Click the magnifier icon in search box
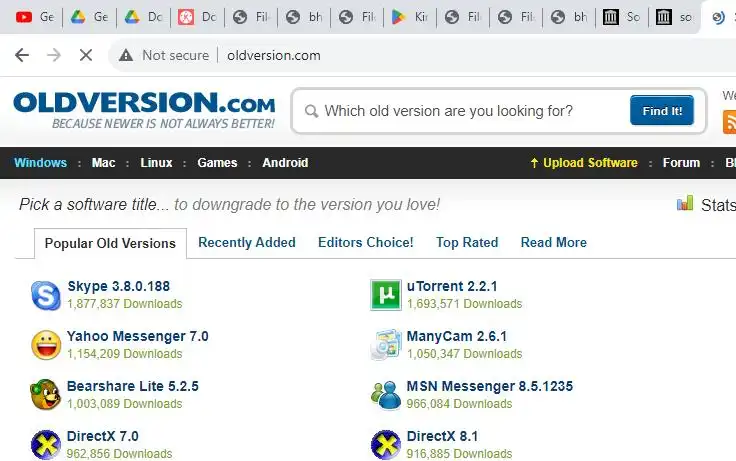 tap(311, 112)
